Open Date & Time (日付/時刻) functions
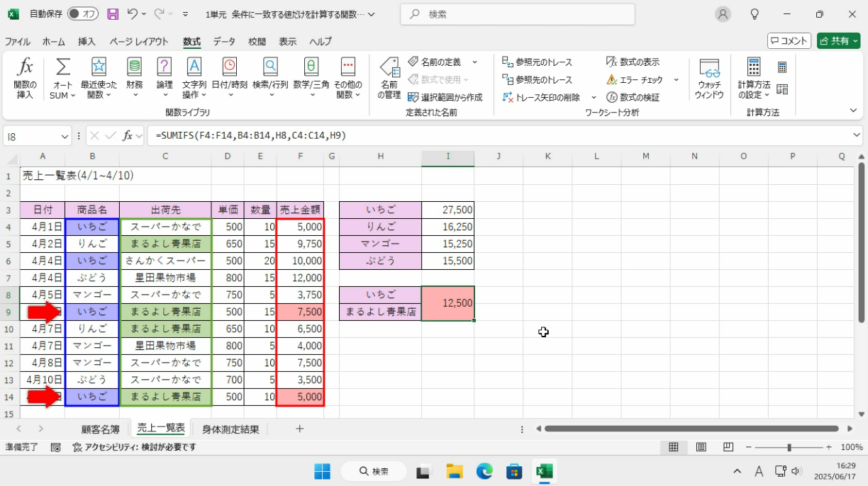The width and height of the screenshot is (868, 486). (x=229, y=79)
